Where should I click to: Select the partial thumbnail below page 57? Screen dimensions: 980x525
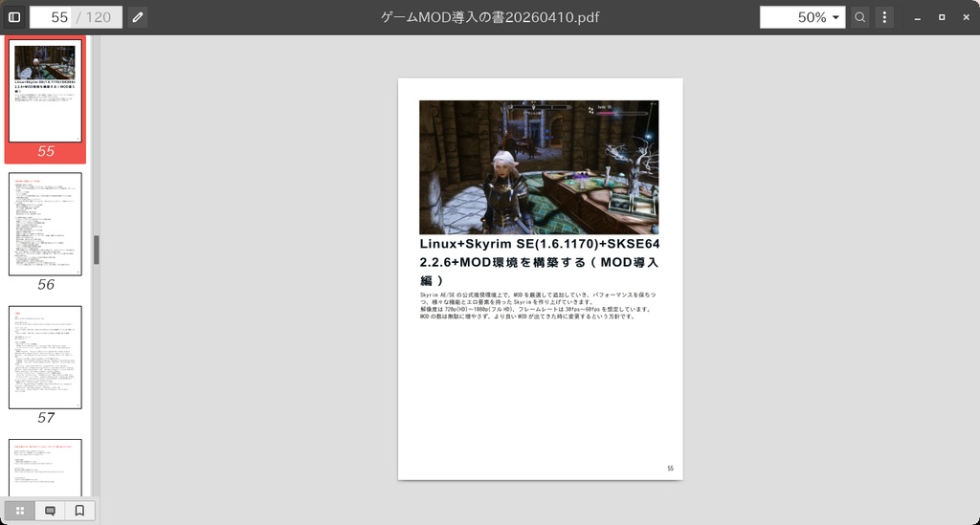[x=45, y=468]
